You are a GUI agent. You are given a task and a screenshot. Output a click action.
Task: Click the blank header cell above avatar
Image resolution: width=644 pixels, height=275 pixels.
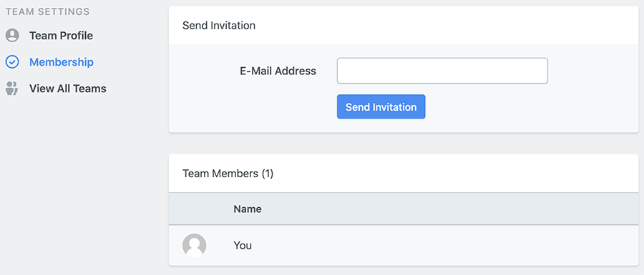click(x=194, y=209)
